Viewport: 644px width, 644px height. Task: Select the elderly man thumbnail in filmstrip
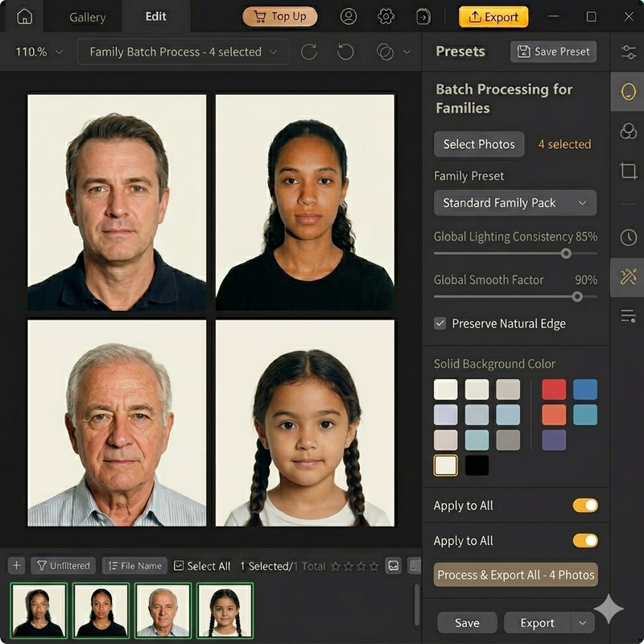(163, 610)
